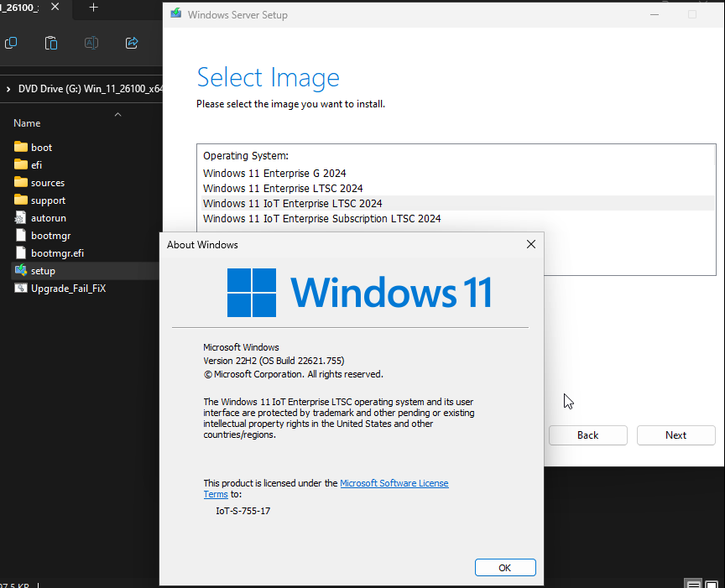
Task: Click the Rename icon in Explorer toolbar
Action: (91, 43)
